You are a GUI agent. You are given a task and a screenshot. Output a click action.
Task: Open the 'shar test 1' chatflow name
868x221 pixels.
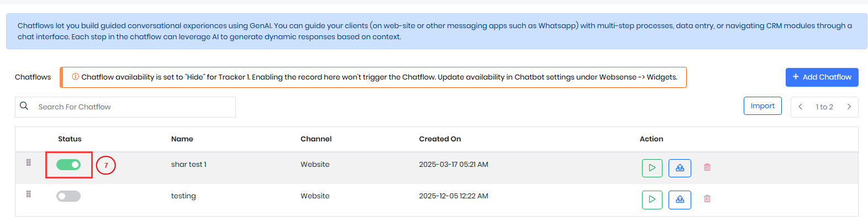click(188, 165)
